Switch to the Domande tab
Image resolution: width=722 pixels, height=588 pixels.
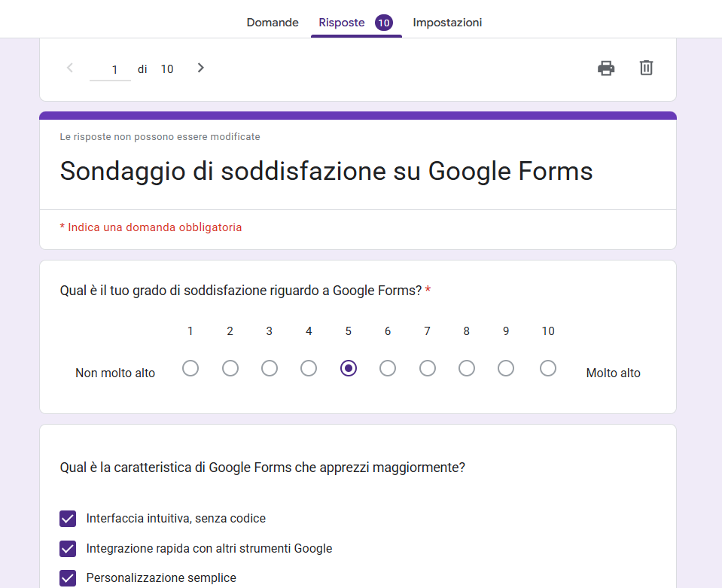272,23
